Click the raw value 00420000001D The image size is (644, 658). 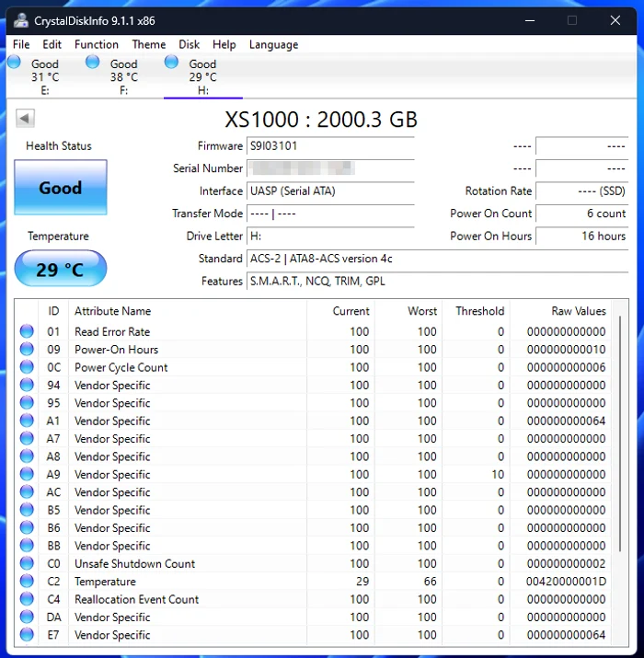(x=566, y=582)
